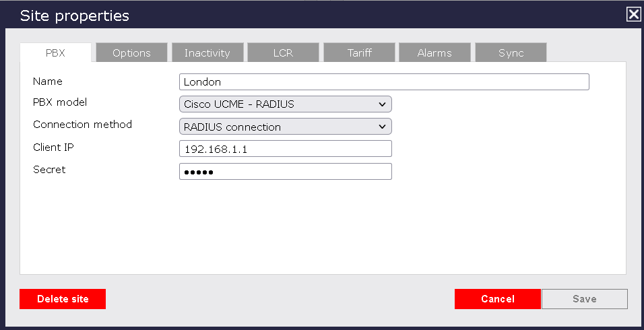644x330 pixels.
Task: Expand the PBX model dropdown
Action: click(285, 104)
